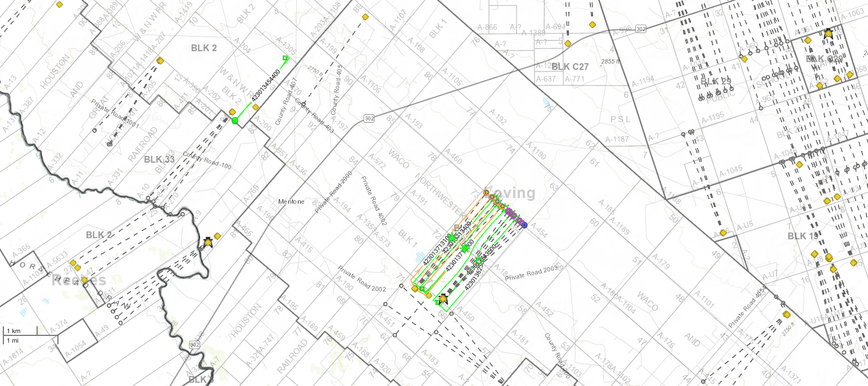Select the well label 42301345440
The image size is (868, 386).
tap(266, 86)
